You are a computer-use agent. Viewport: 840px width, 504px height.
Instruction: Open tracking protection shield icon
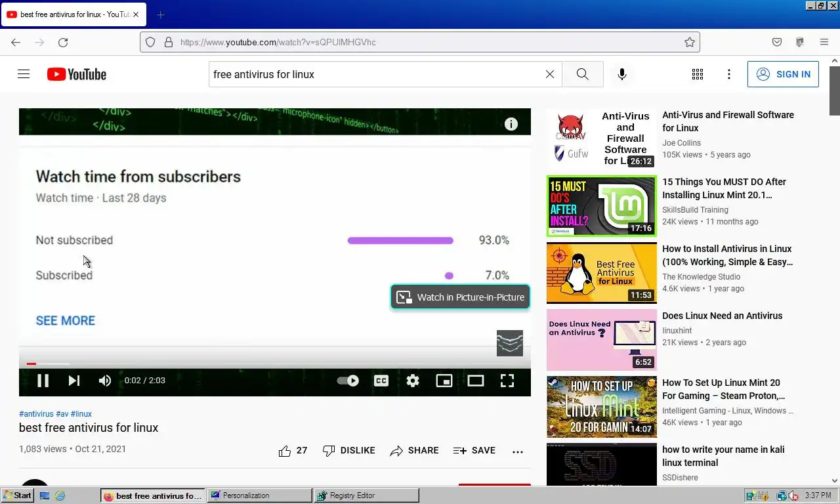point(150,42)
